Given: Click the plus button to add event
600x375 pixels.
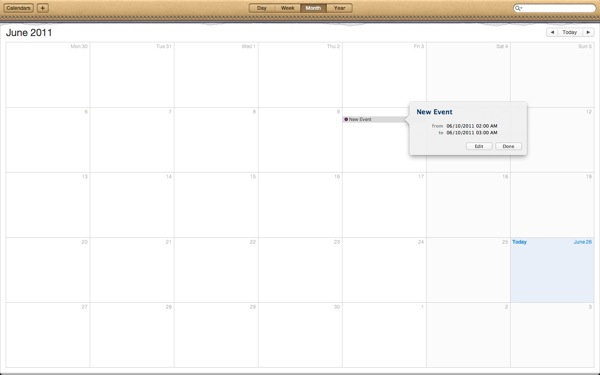Looking at the screenshot, I should (42, 8).
